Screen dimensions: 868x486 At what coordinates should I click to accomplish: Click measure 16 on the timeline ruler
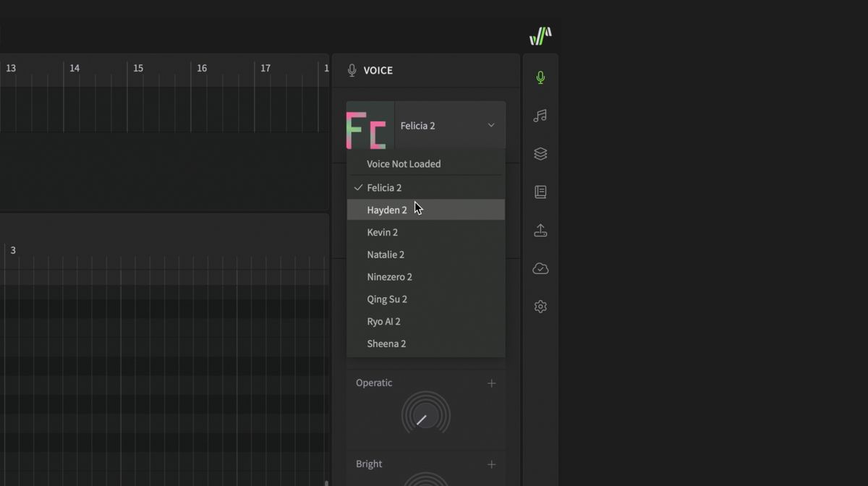pyautogui.click(x=202, y=68)
